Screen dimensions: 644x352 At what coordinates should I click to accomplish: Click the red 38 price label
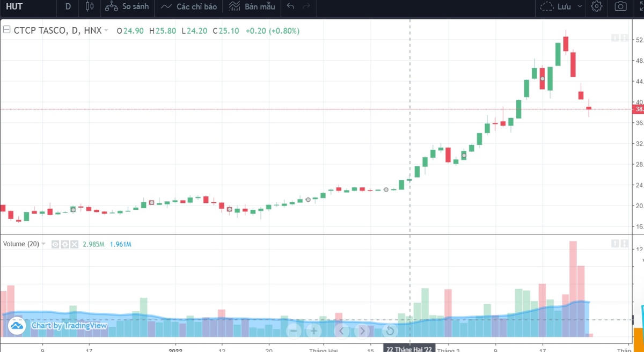(639, 109)
